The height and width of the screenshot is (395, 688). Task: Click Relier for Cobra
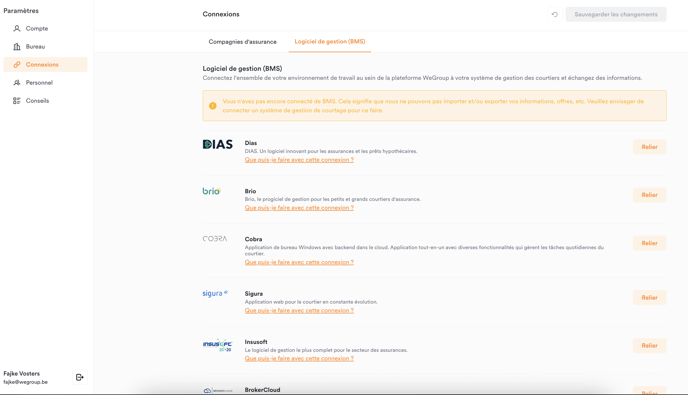click(x=649, y=243)
